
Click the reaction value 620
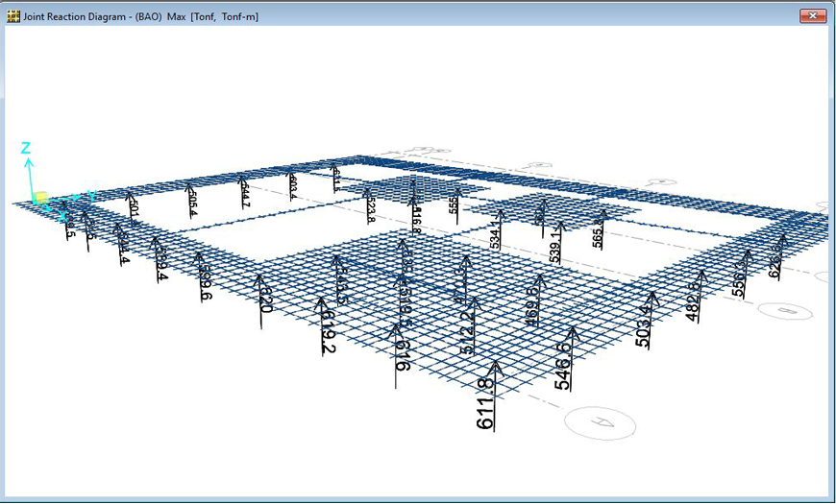(x=266, y=298)
